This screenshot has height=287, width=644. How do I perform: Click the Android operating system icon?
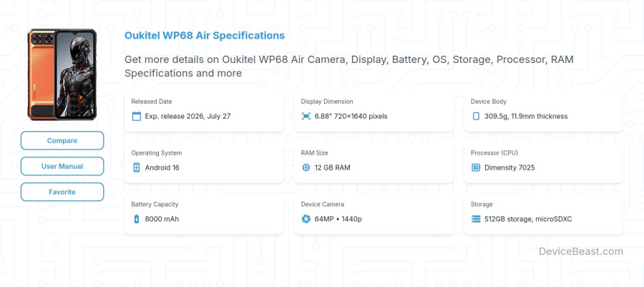click(x=137, y=167)
